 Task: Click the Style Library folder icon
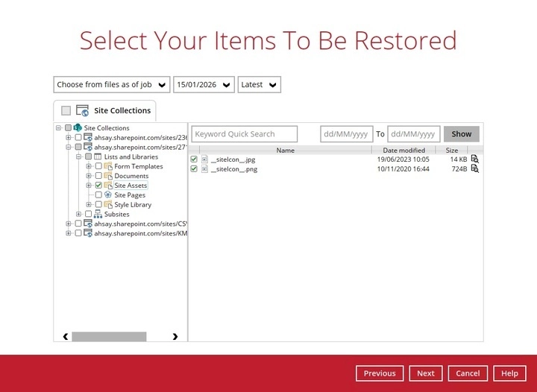tap(108, 204)
